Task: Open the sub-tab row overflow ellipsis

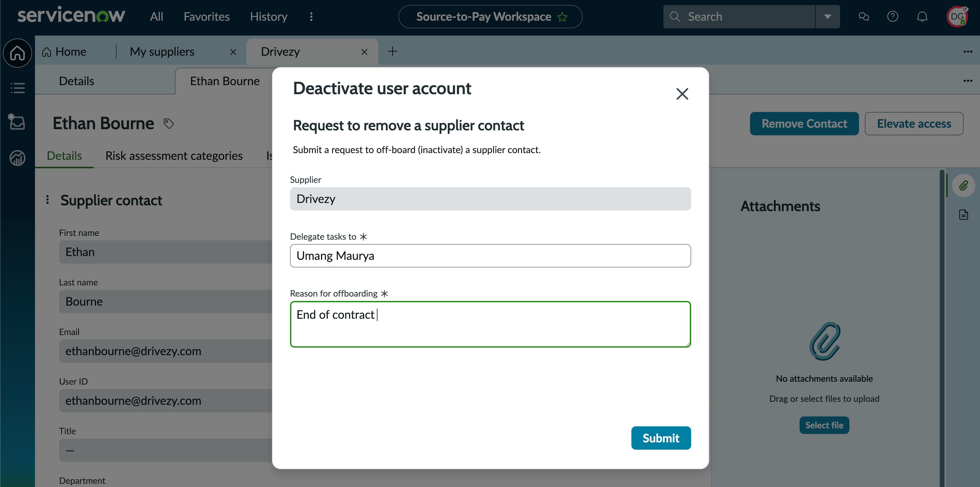Action: (x=968, y=81)
